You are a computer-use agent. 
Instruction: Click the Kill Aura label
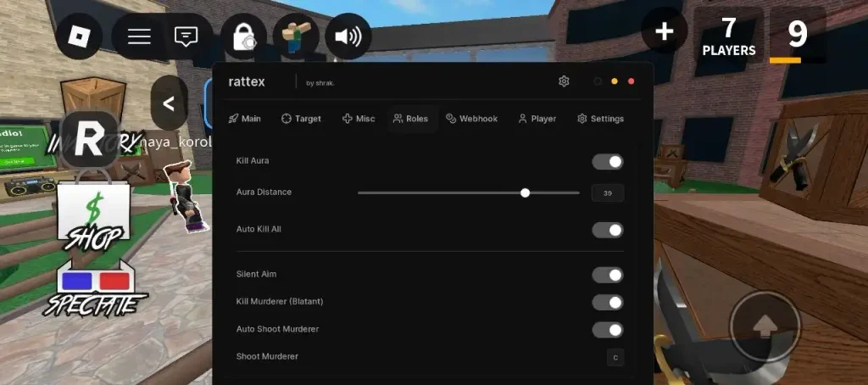pyautogui.click(x=253, y=160)
